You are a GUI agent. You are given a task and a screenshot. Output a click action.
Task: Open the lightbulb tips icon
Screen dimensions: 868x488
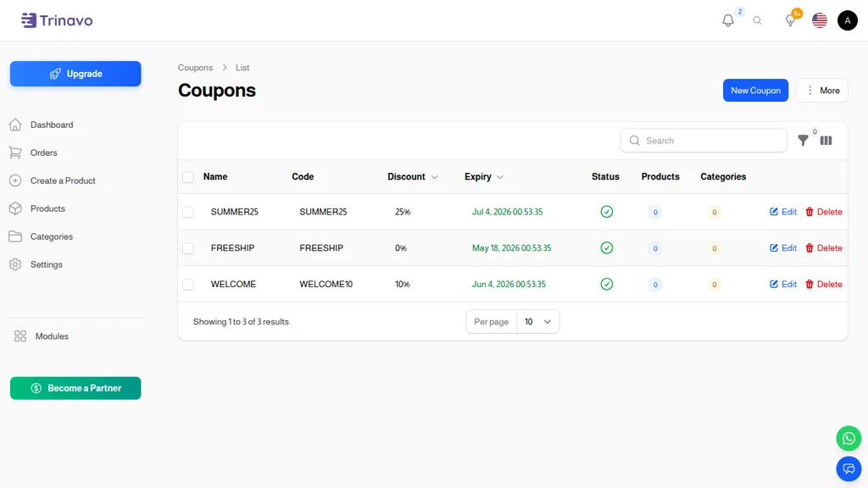tap(791, 20)
